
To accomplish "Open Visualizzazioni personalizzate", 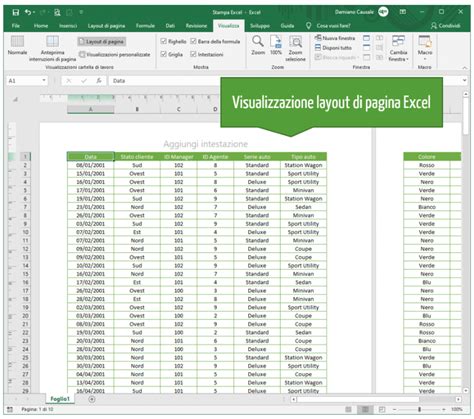I will [x=115, y=54].
